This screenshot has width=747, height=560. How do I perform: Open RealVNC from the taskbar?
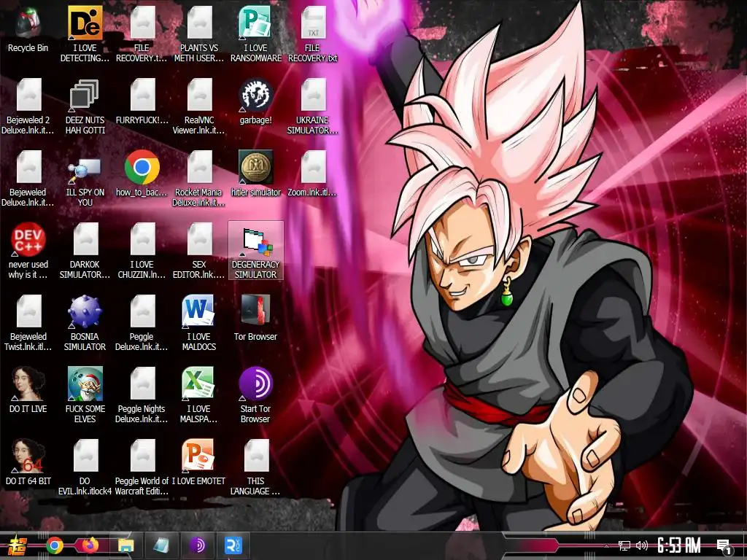point(233,545)
